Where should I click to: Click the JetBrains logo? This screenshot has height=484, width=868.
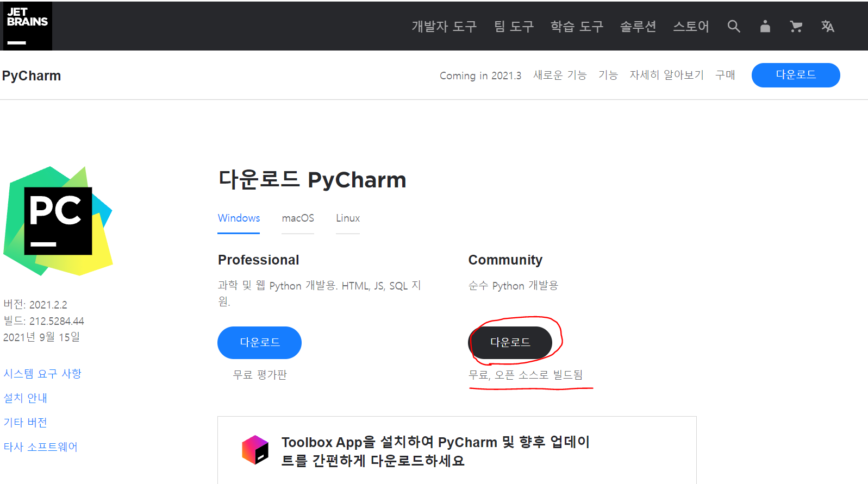coord(28,26)
